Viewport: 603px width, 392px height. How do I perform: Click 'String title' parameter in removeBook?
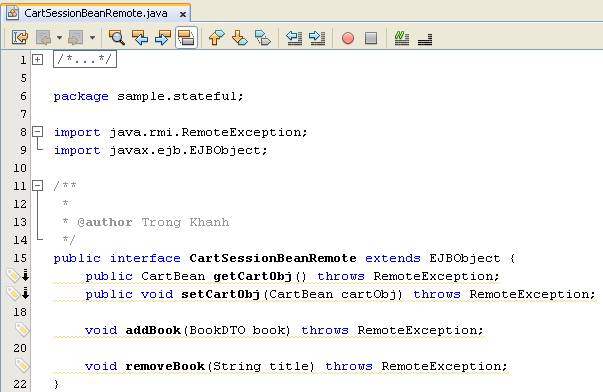261,366
